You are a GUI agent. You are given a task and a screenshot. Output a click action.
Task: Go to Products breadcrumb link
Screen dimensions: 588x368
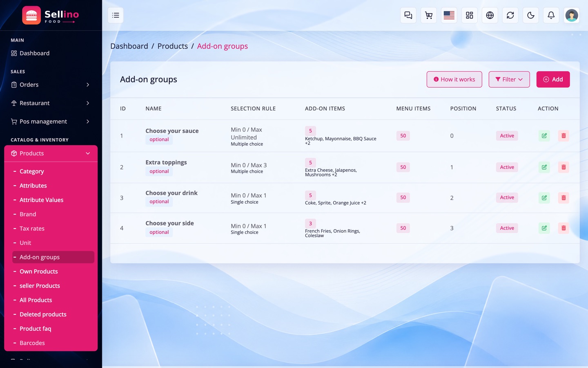coord(173,46)
